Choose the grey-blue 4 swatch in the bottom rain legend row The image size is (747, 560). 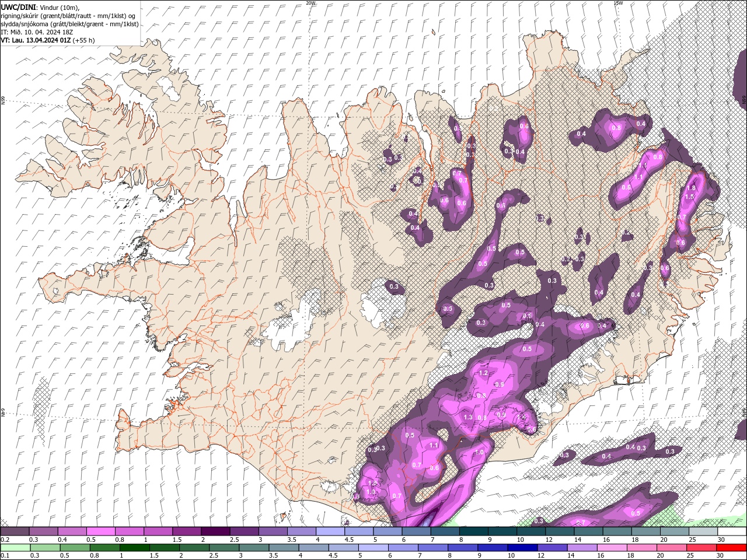pos(313,548)
